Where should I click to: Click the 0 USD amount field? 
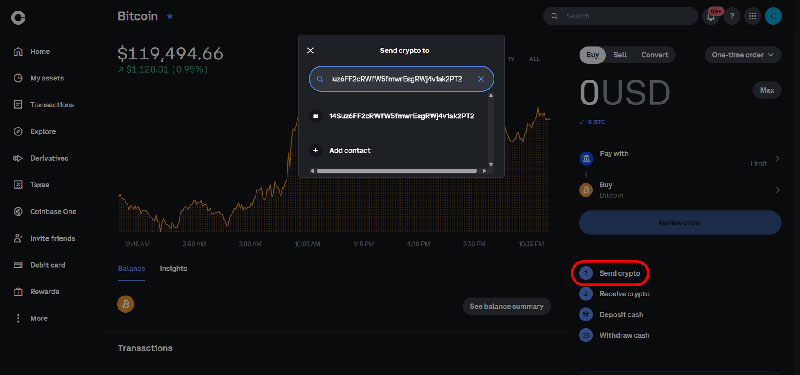[624, 93]
